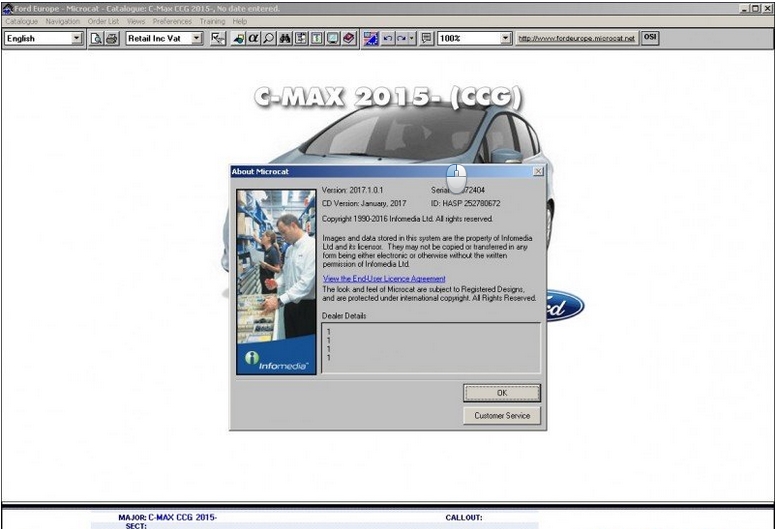Screen dimensions: 777x529
Task: Click the monitor screen toolbar icon
Action: 333,38
